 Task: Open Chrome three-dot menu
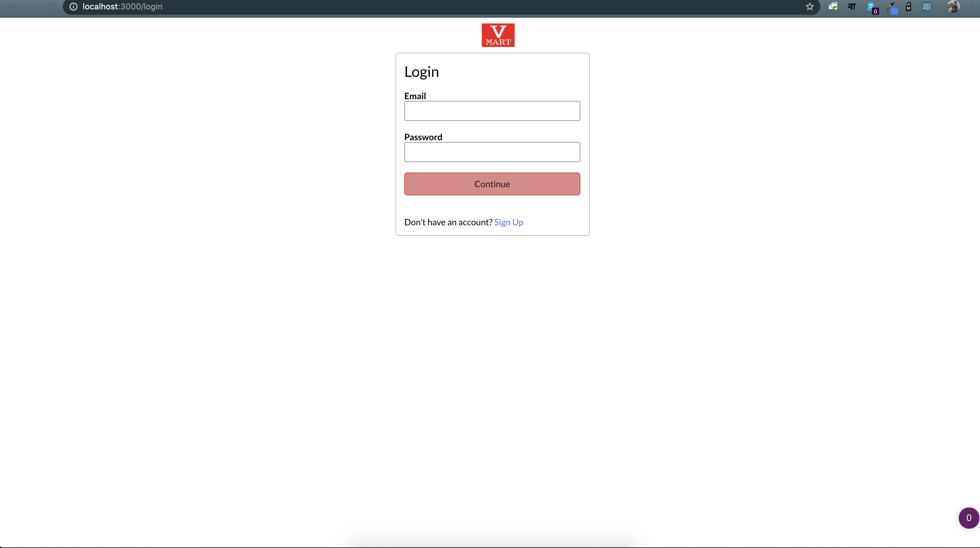coord(972,6)
